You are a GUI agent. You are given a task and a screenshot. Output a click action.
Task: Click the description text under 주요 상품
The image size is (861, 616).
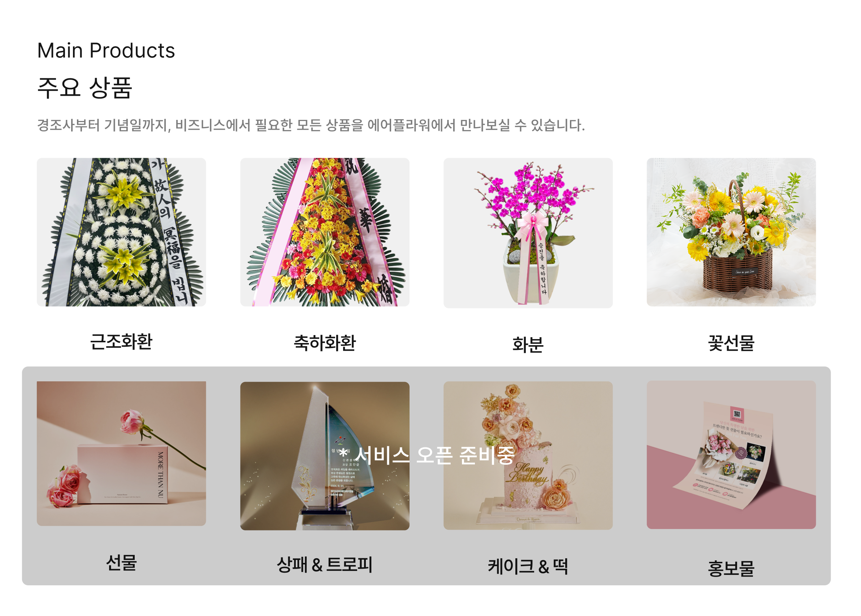(x=311, y=125)
